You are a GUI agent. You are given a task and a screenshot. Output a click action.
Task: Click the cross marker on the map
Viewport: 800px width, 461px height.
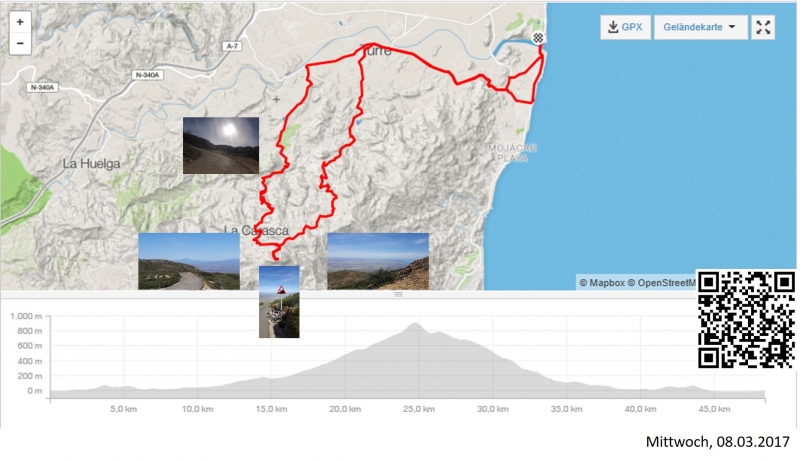[276, 99]
